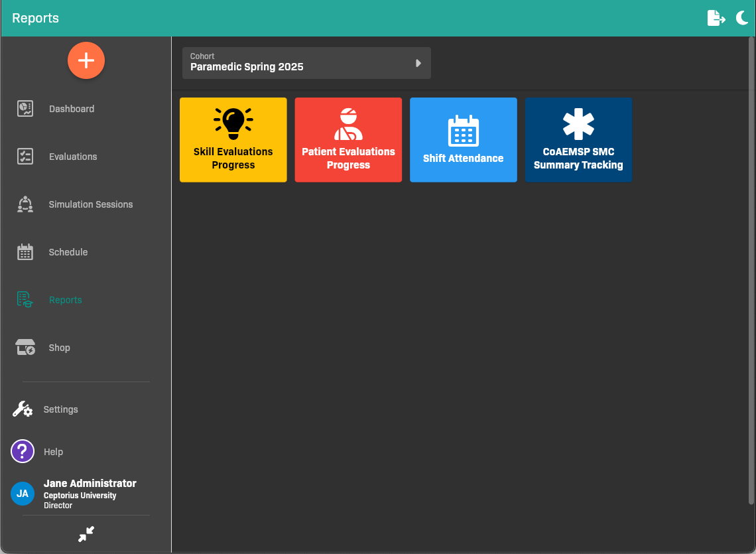Collapse the sidebar using the arrows icon

point(86,534)
